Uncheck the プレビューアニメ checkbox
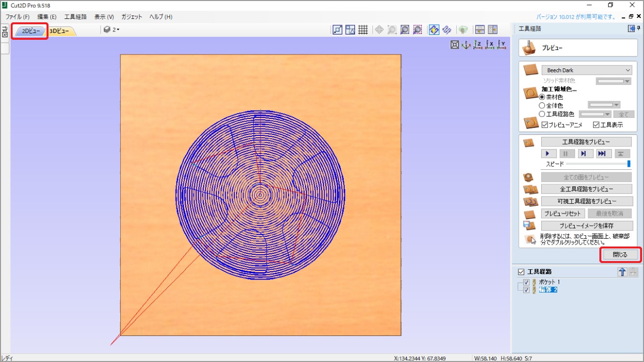This screenshot has height=362, width=644. 545,125
